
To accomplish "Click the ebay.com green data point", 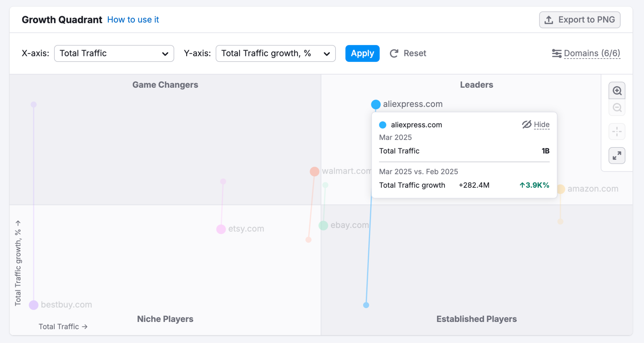I will (323, 225).
